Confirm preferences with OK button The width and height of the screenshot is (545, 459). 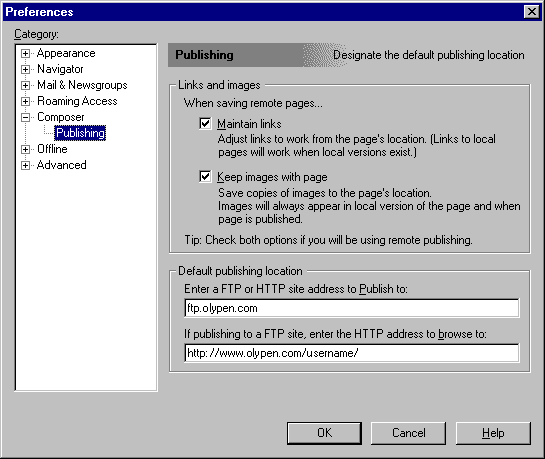coord(324,433)
